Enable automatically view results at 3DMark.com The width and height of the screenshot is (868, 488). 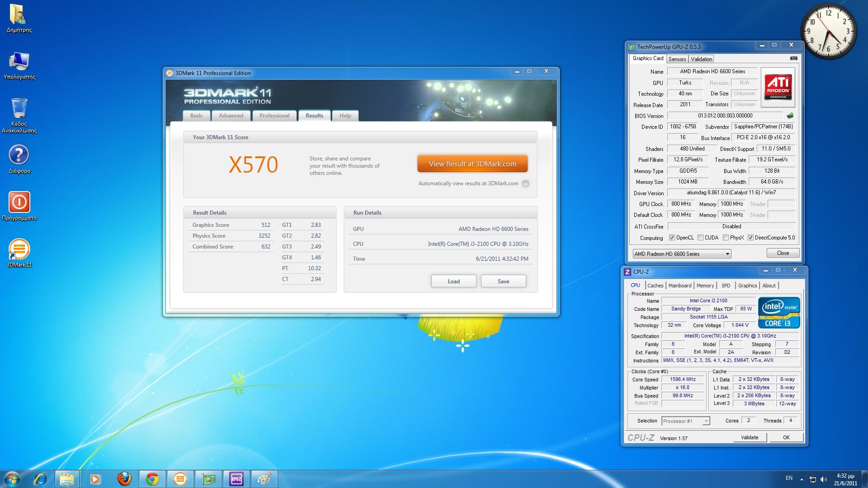pyautogui.click(x=525, y=183)
